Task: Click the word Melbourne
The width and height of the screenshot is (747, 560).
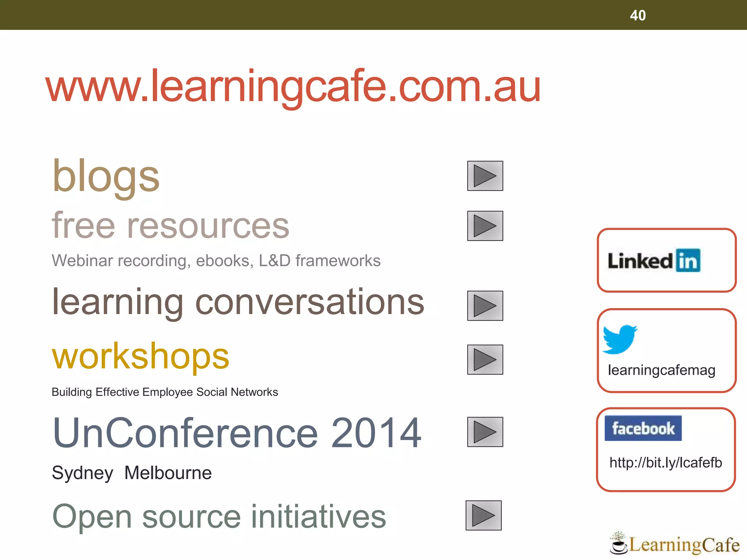Action: (x=168, y=473)
